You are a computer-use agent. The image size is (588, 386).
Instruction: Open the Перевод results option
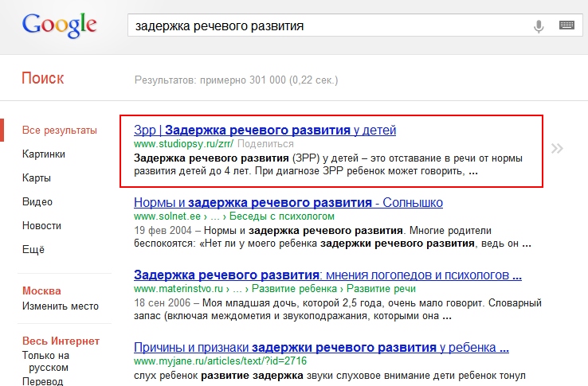43,381
